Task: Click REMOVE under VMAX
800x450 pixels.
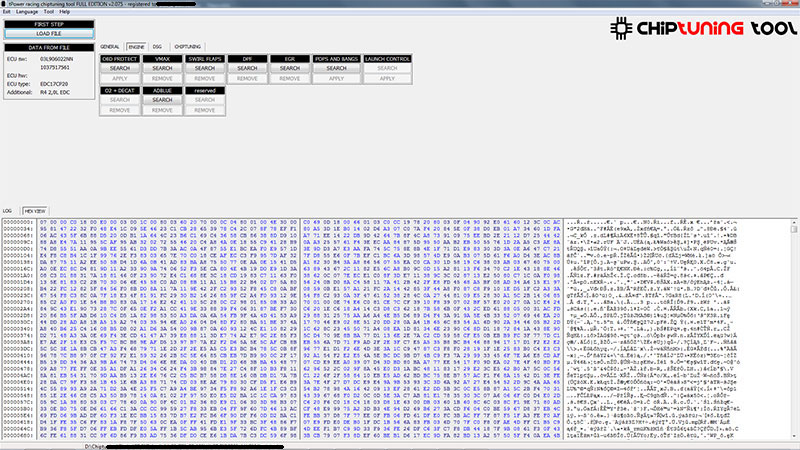Action: click(162, 79)
